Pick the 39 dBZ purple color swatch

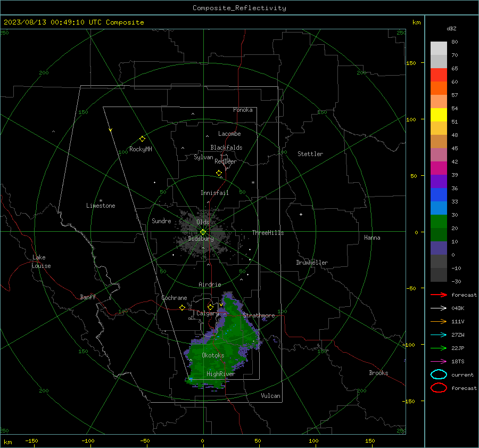click(x=439, y=181)
